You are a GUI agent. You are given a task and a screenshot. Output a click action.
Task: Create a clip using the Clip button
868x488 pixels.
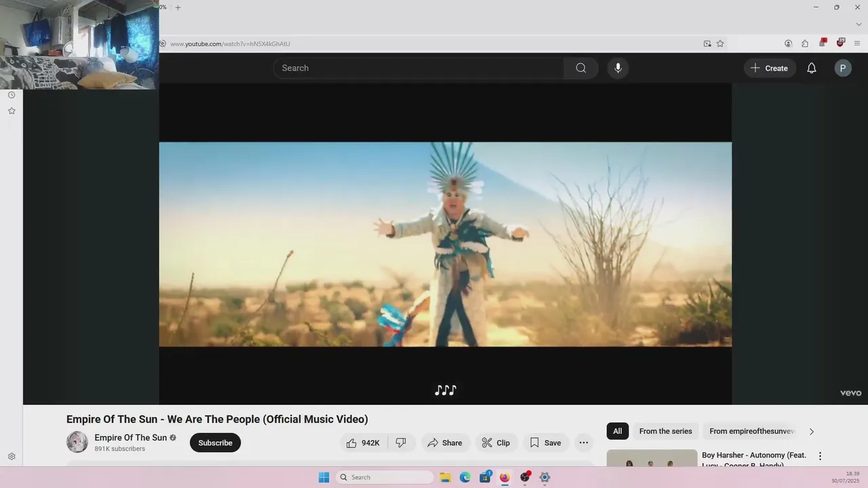tap(496, 443)
